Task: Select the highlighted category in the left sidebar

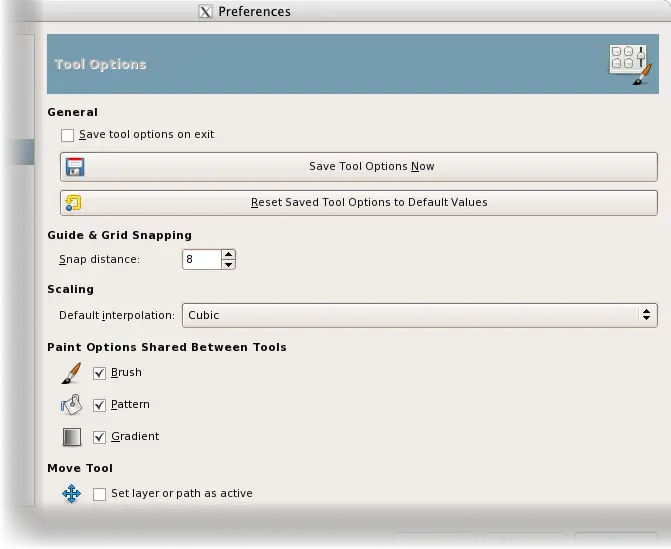Action: (20, 152)
